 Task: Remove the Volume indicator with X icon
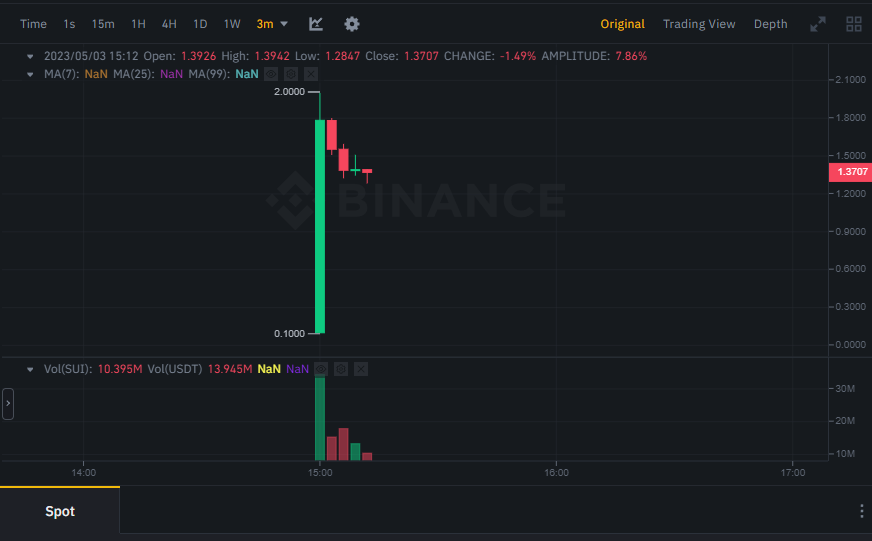[361, 369]
